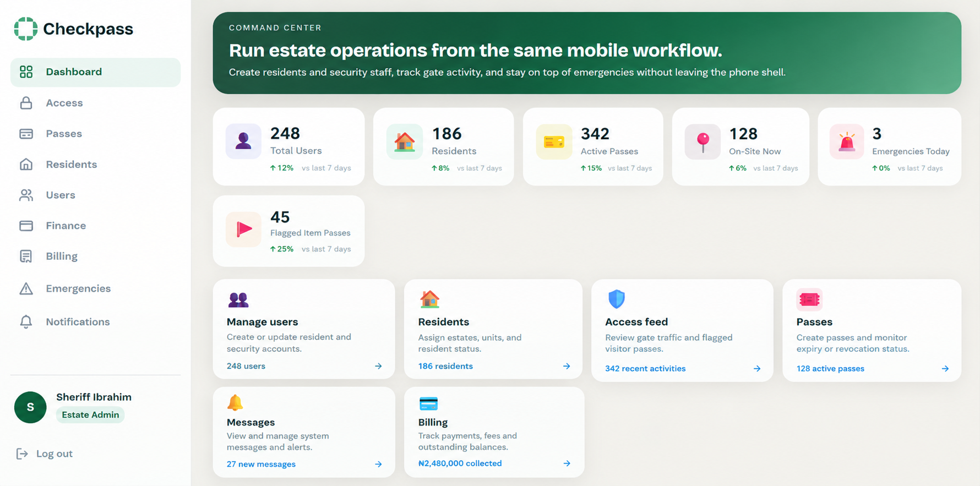Viewport: 980px width, 486px height.
Task: Click the credit card icon on Billing card
Action: (x=428, y=403)
